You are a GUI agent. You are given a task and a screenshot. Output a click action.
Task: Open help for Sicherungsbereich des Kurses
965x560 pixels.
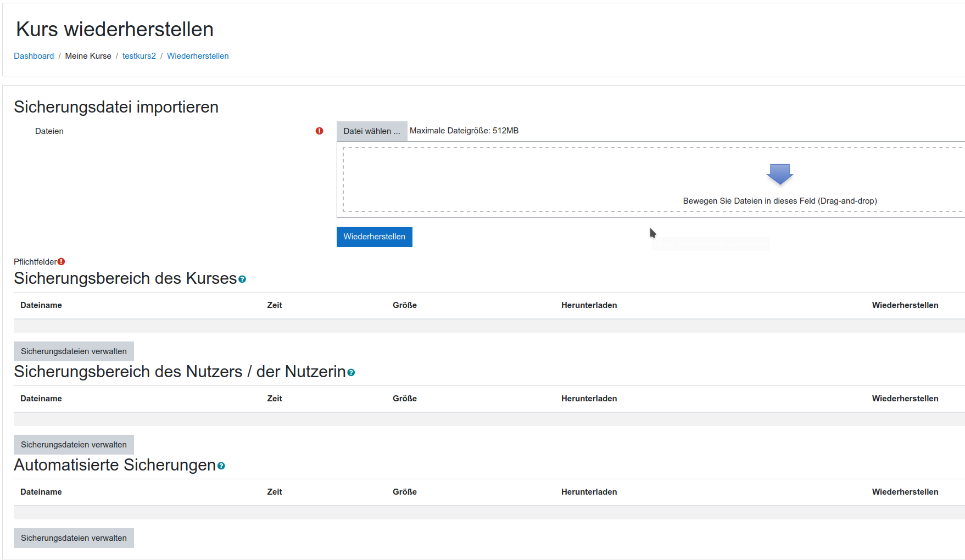(242, 279)
